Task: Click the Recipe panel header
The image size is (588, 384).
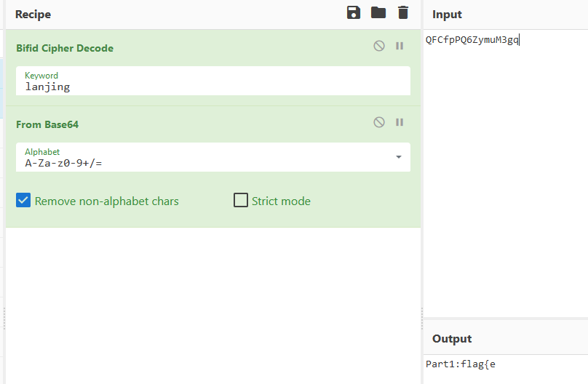Action: click(33, 15)
